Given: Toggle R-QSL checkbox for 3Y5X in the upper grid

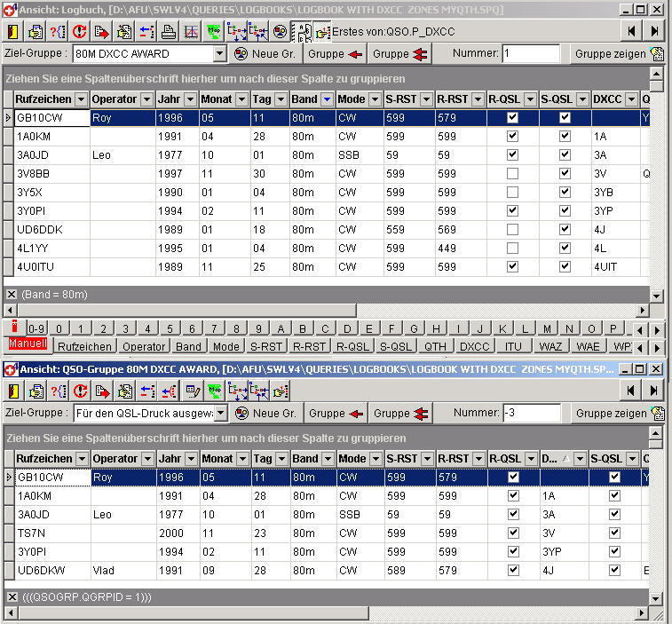Looking at the screenshot, I should pyautogui.click(x=510, y=192).
